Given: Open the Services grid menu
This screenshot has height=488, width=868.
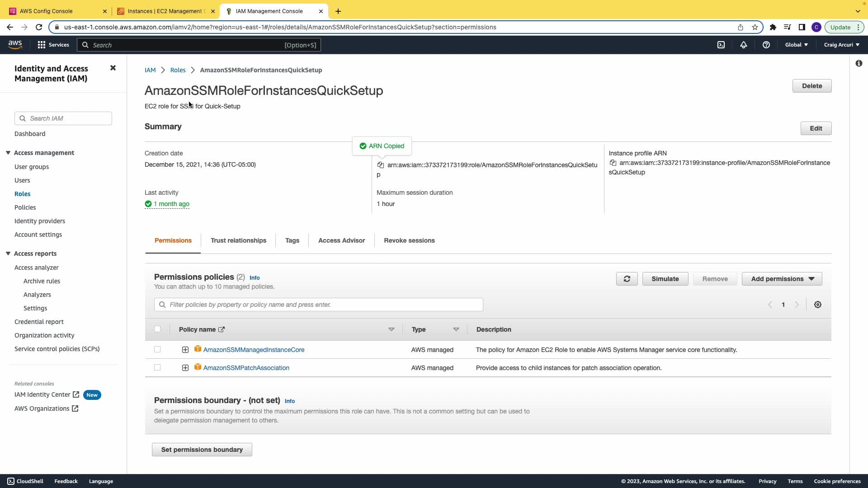Looking at the screenshot, I should pyautogui.click(x=53, y=45).
